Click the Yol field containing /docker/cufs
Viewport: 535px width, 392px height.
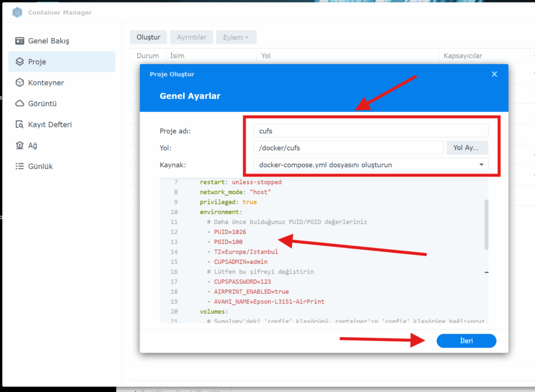[x=348, y=148]
